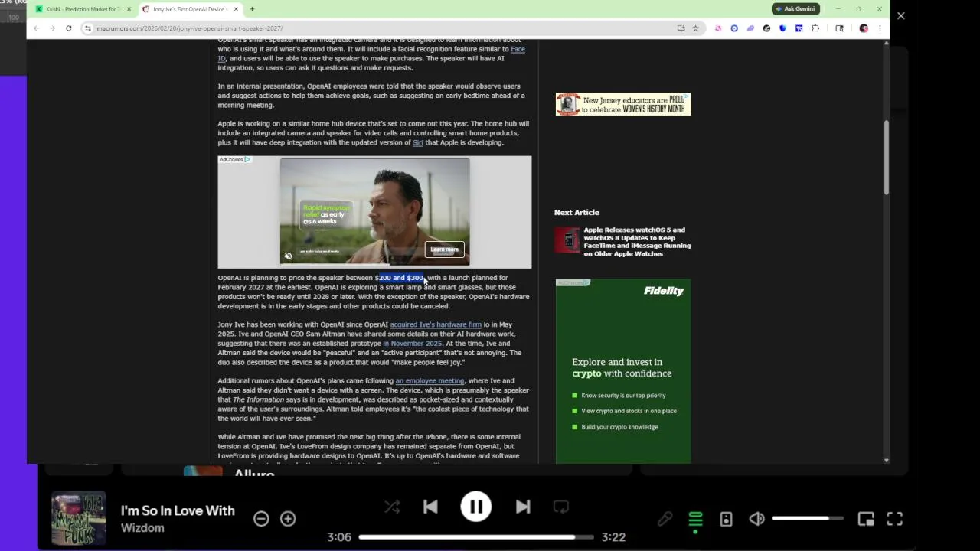Mute the player volume speaker icon
This screenshot has height=551, width=980.
click(756, 519)
